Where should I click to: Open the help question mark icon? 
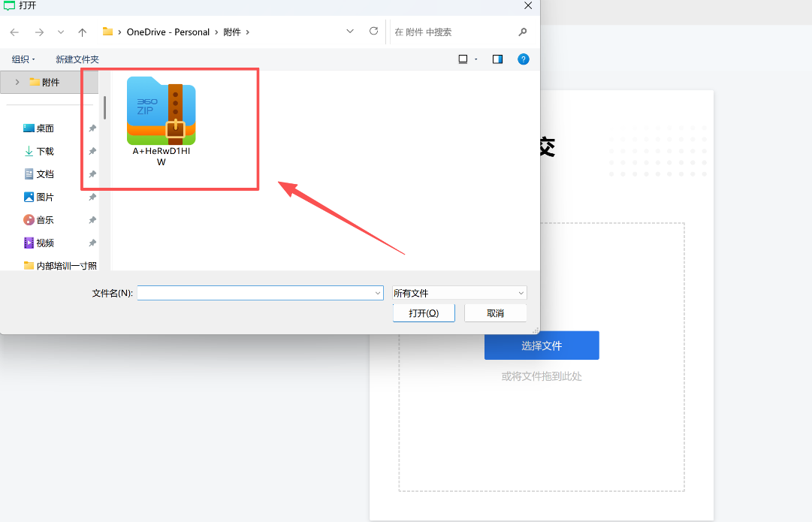click(x=524, y=59)
